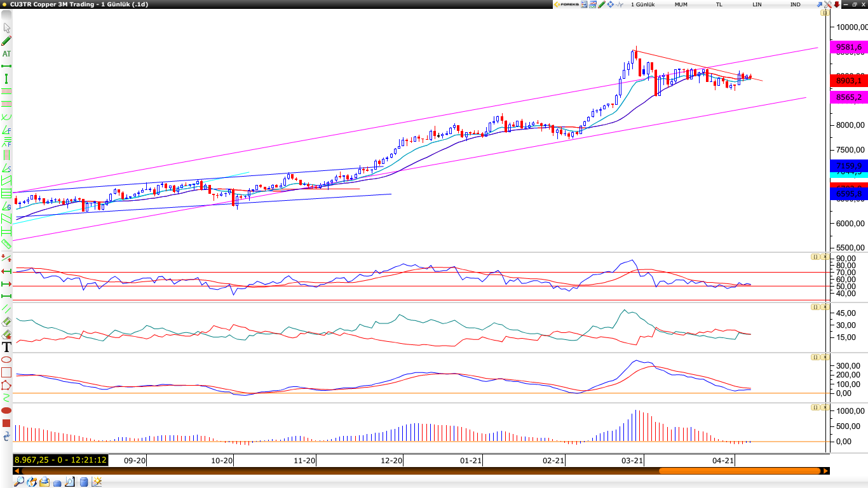This screenshot has height=488, width=868.
Task: Click the yellow panel button of RSI pane
Action: 815,257
